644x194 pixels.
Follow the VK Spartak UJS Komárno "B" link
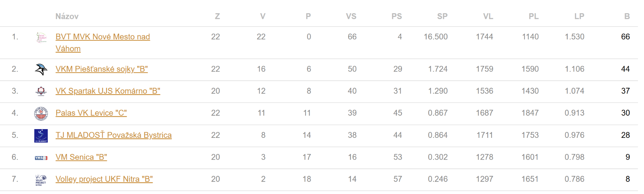coord(108,91)
